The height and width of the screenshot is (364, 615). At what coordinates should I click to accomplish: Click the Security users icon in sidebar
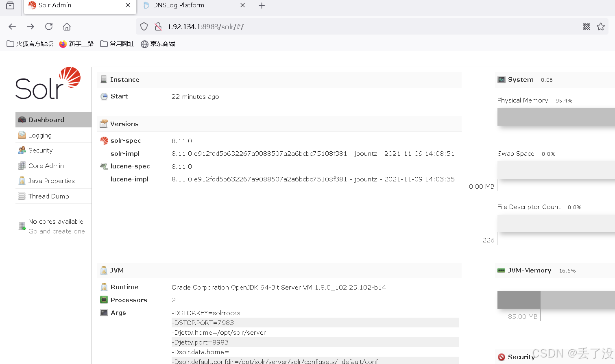pos(22,150)
